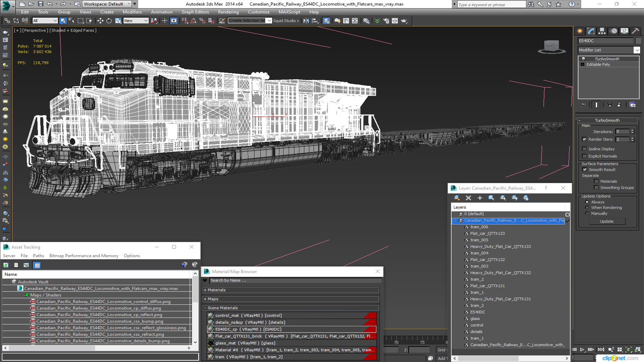Enable Isoline Display checkbox
644x362 pixels.
(x=585, y=149)
